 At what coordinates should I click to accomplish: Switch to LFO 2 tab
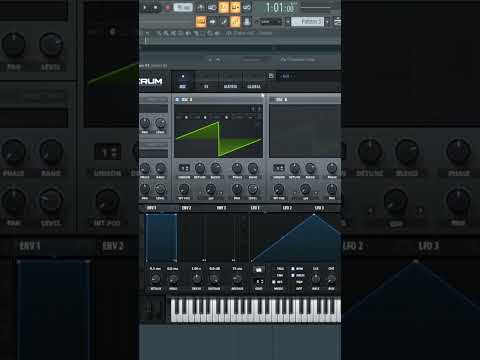pos(287,208)
